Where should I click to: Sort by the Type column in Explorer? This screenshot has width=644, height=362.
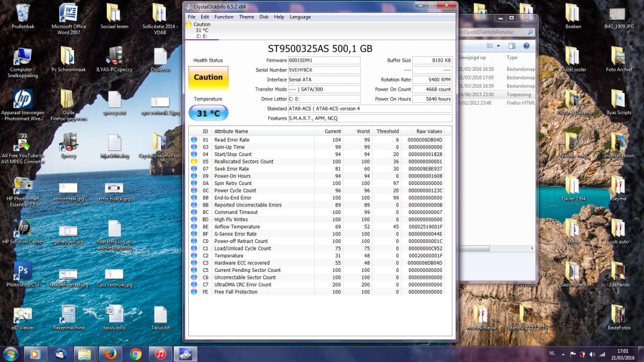click(x=512, y=57)
